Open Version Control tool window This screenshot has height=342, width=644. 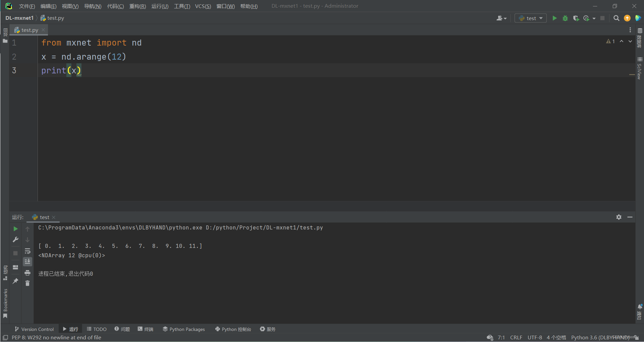click(x=34, y=329)
